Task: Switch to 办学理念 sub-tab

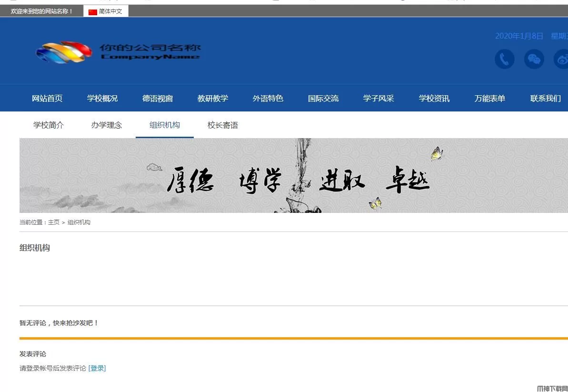Action: pyautogui.click(x=107, y=125)
